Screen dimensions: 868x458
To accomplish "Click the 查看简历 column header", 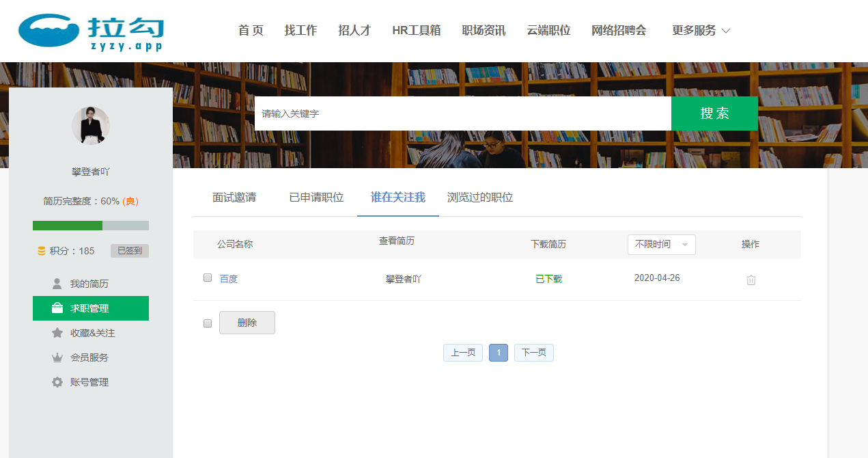I will pos(397,241).
